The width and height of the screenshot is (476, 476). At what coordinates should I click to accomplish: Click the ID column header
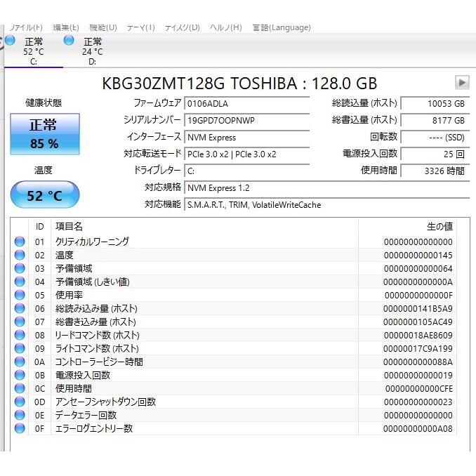(x=40, y=227)
